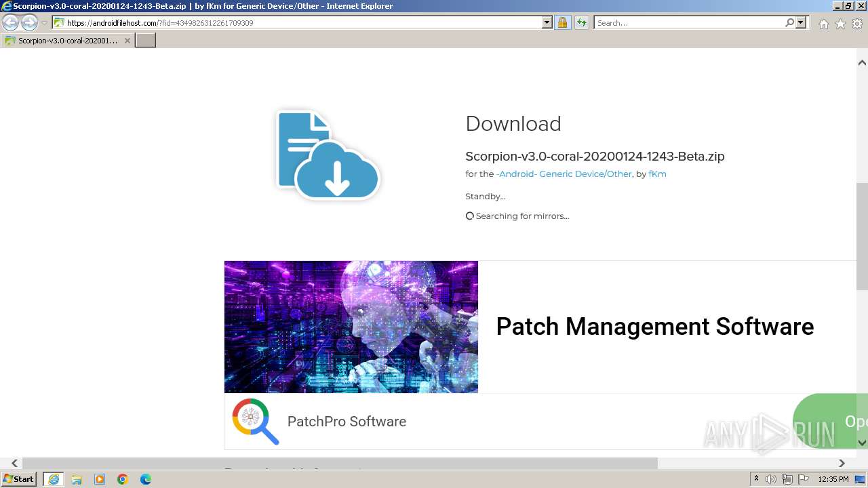
Task: Open a new blank tab
Action: pos(146,41)
